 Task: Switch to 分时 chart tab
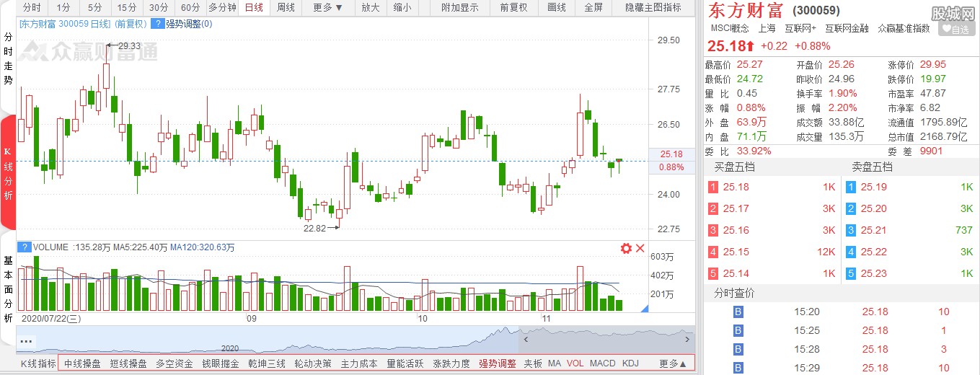32,8
